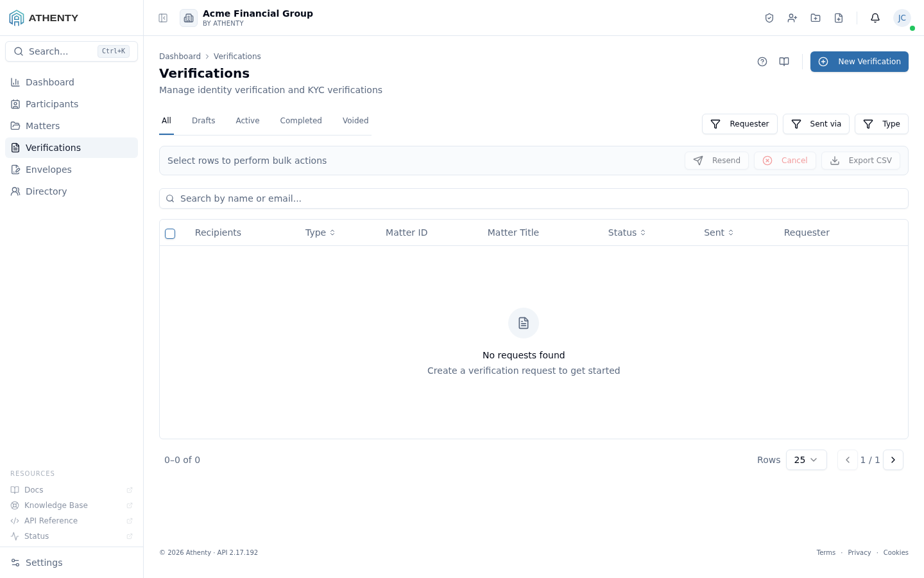Click the Acme Financial Group building icon
This screenshot has width=924, height=578.
pos(189,18)
